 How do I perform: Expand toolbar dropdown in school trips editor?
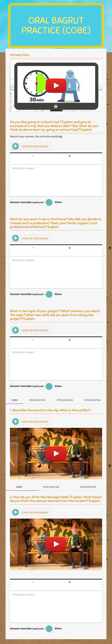tap(33, 156)
